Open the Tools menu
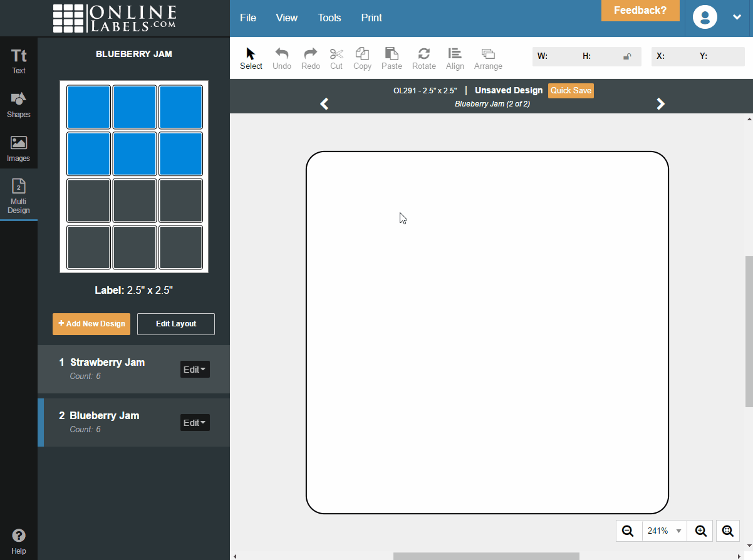The image size is (753, 560). click(329, 18)
